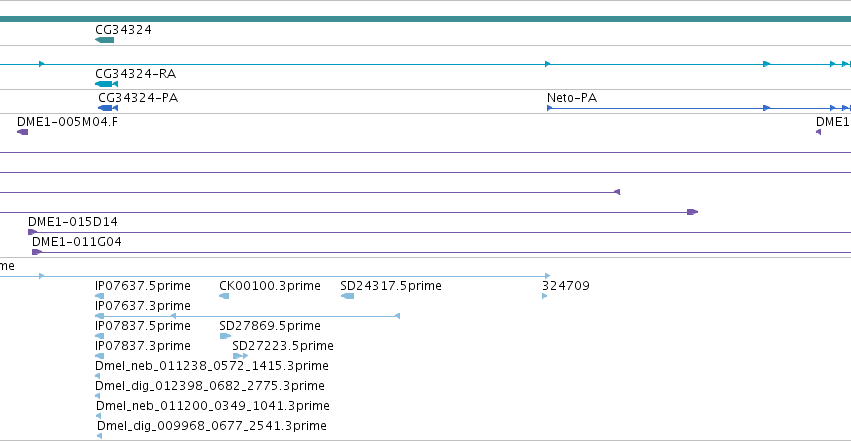Click the DME1-005M04.F purple feature marker
The height and width of the screenshot is (441, 851).
point(22,132)
